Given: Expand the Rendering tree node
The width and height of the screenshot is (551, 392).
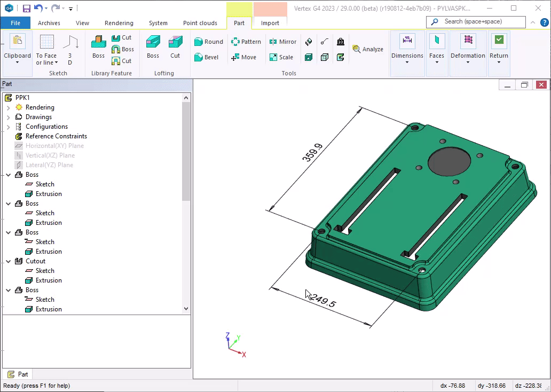Looking at the screenshot, I should 8,107.
